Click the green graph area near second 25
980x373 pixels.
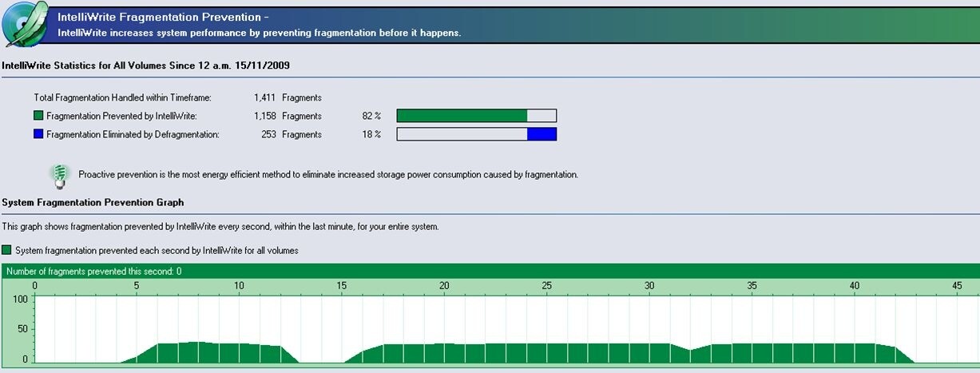tap(546, 353)
